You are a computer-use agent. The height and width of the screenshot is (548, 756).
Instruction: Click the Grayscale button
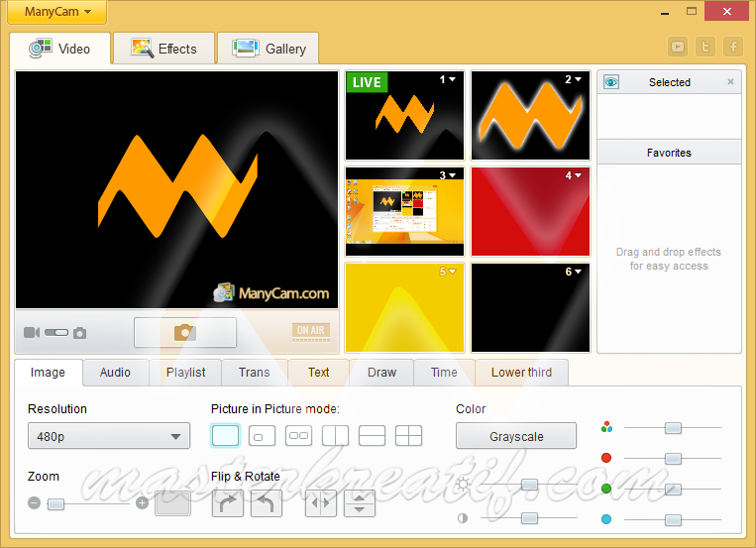pyautogui.click(x=516, y=436)
